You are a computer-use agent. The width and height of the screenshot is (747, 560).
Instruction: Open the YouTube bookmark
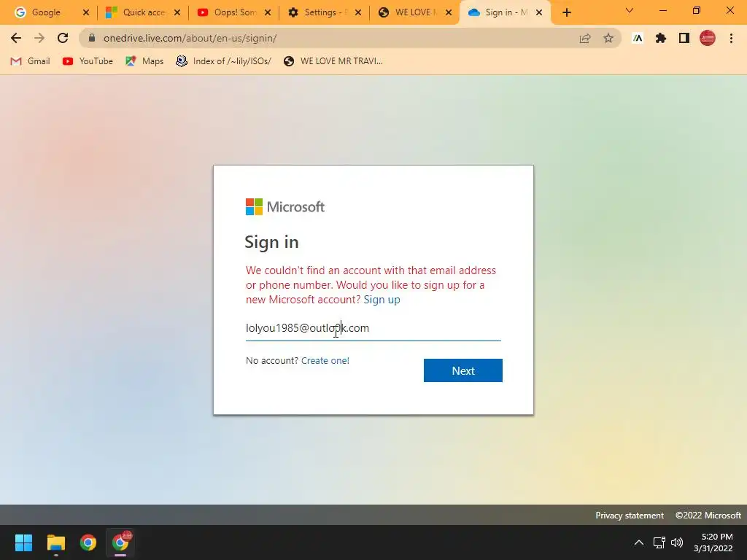click(88, 61)
